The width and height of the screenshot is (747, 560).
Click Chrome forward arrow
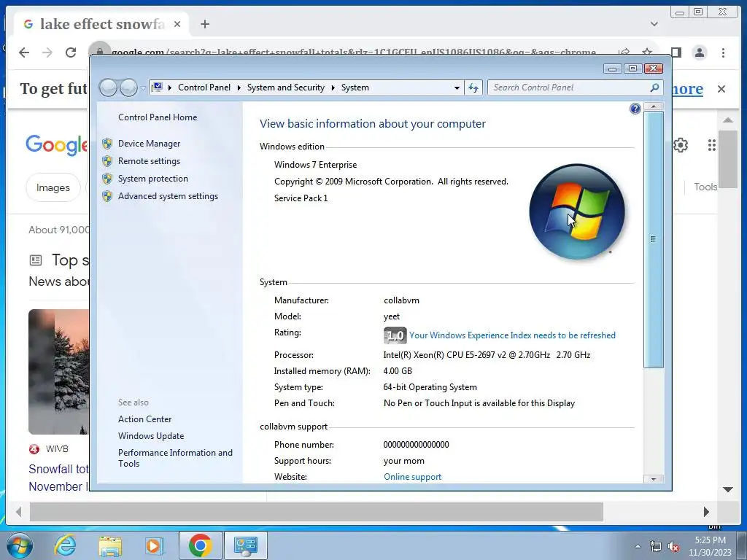point(47,52)
